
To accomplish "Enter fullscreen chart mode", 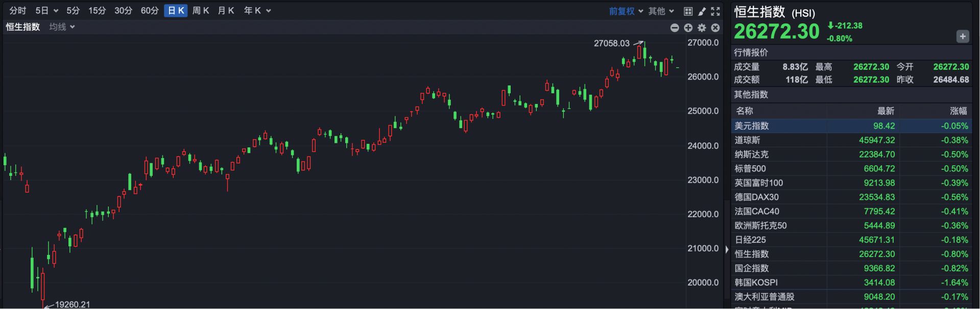I will point(715,11).
